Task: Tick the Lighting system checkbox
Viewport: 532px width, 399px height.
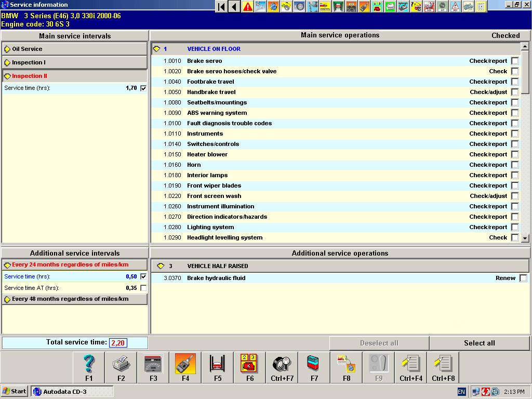Action: [515, 227]
